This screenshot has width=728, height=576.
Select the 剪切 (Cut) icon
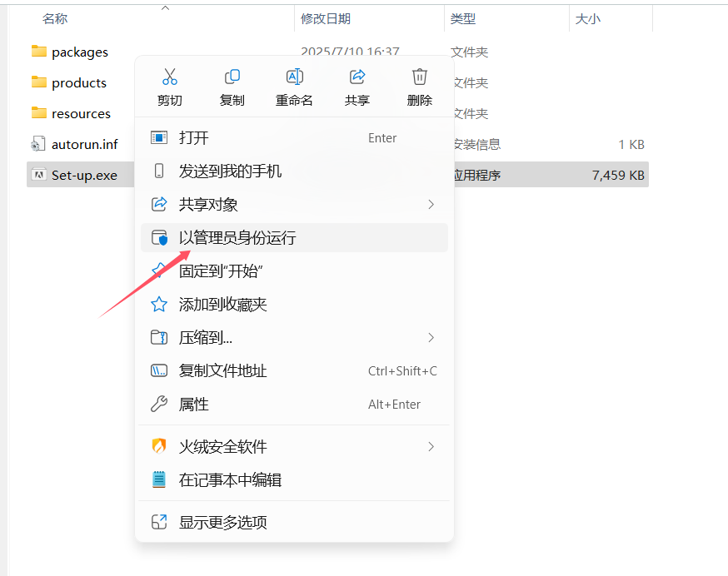170,76
